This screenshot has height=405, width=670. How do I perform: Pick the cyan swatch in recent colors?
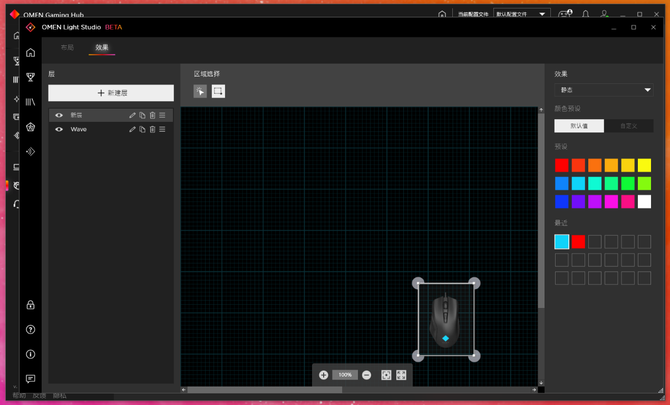pos(561,242)
